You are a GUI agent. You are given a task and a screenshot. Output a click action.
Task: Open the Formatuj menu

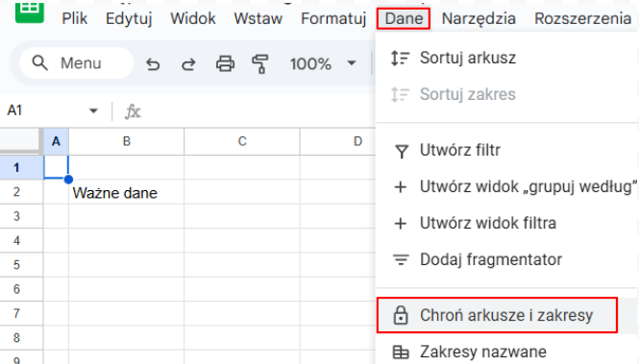333,19
